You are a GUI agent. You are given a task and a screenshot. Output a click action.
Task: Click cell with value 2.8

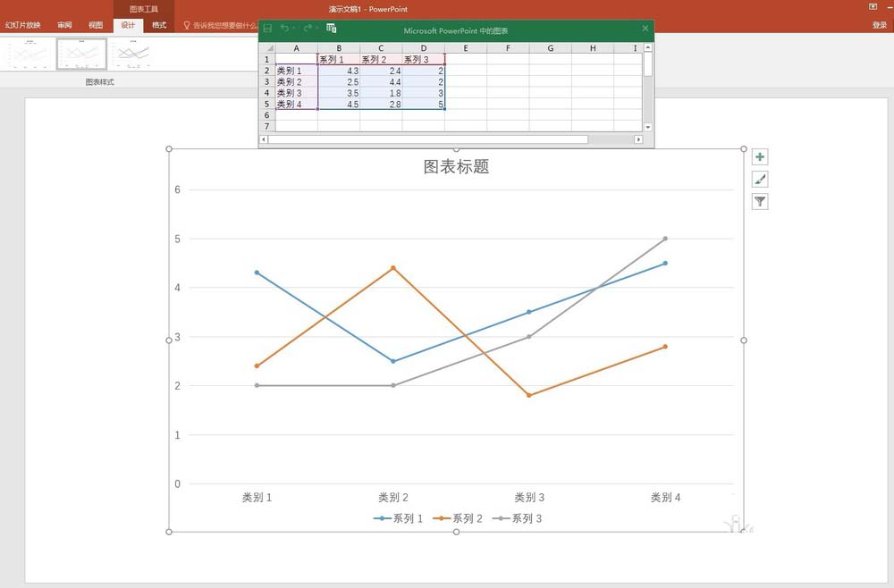(x=381, y=104)
